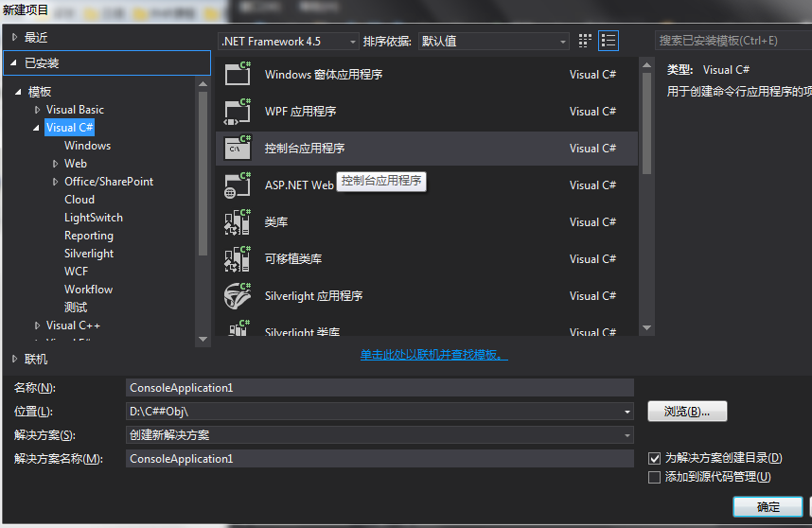Select the Windows category under Visual C#
Image resolution: width=812 pixels, height=528 pixels.
[87, 146]
